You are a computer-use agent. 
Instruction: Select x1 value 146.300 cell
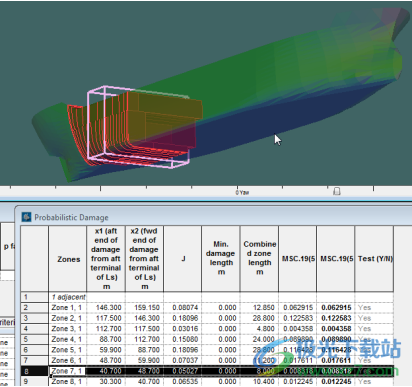click(106, 307)
